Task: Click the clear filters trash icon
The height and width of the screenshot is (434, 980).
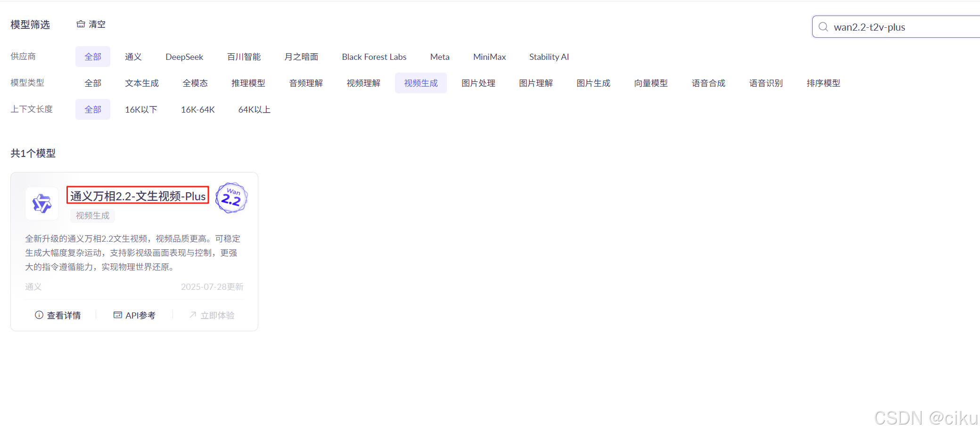Action: click(81, 24)
